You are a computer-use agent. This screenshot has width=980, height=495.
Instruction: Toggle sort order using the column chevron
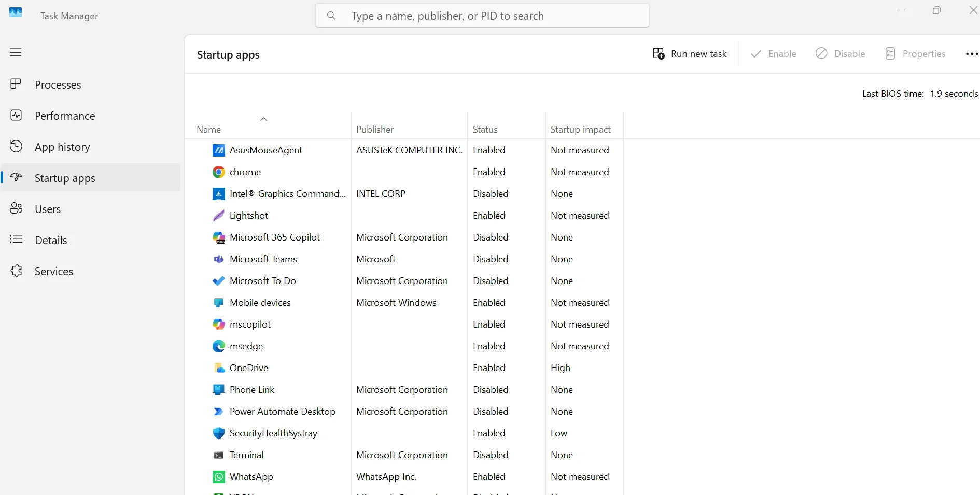click(x=263, y=119)
